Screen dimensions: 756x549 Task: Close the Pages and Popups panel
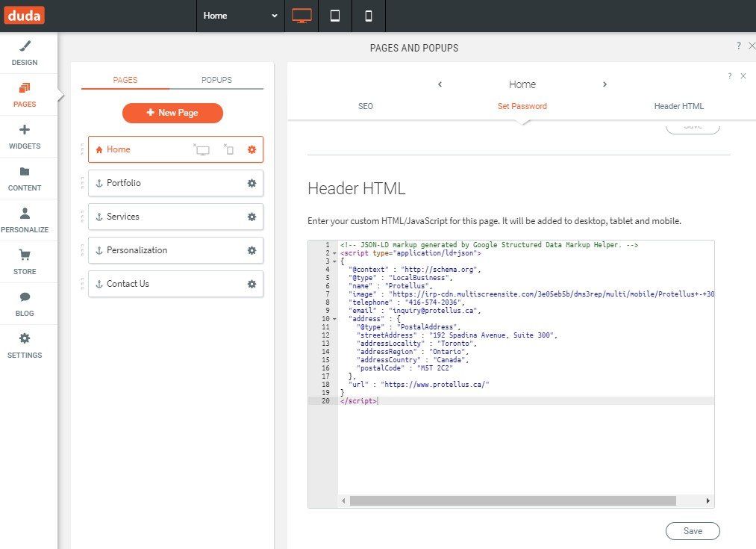[752, 46]
